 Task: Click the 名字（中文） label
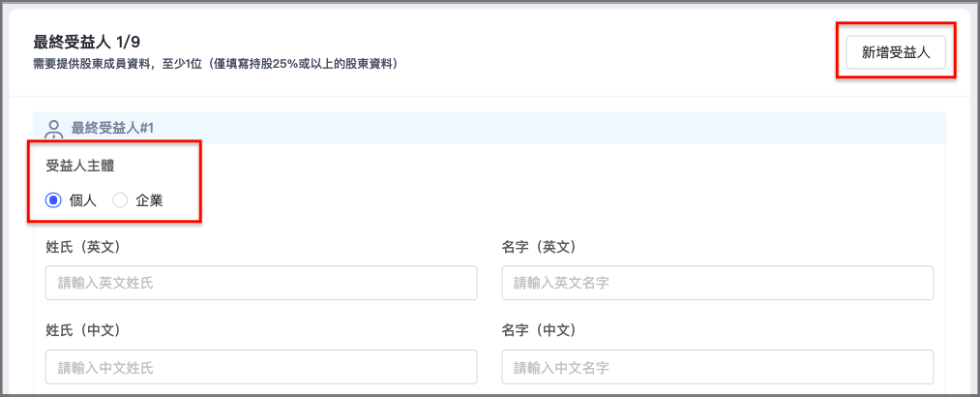(x=539, y=328)
